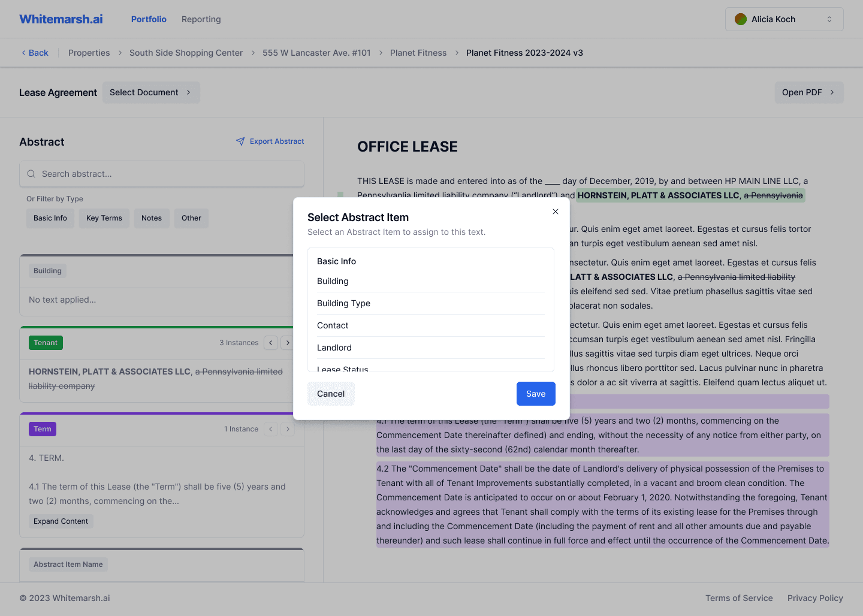Image resolution: width=863 pixels, height=616 pixels.
Task: Click Cancel in the dialog
Action: click(331, 394)
